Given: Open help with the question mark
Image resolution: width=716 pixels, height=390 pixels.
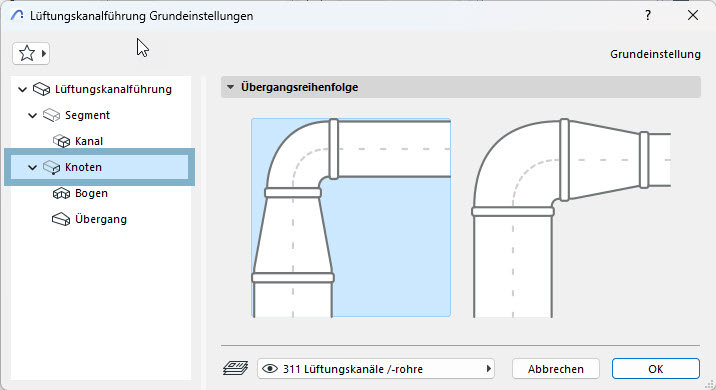Looking at the screenshot, I should [x=648, y=16].
